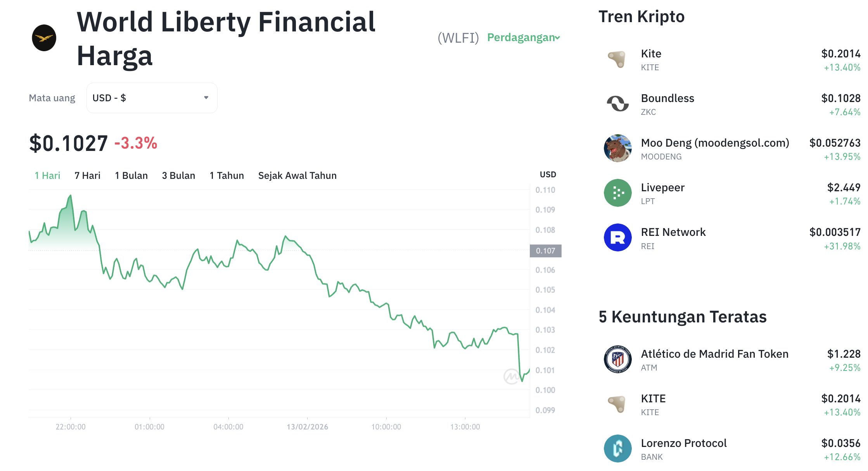Switch to the 7 Hari chart view
The width and height of the screenshot is (868, 471).
point(87,175)
